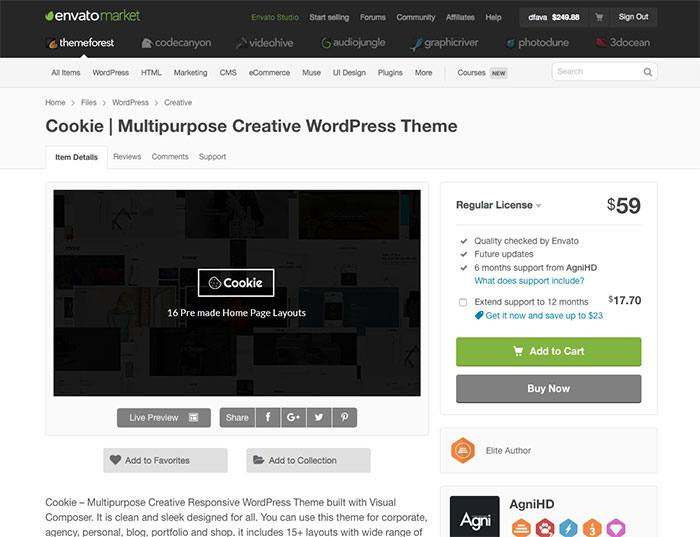Go to Files breadcrumb
This screenshot has width=700, height=537.
pyautogui.click(x=89, y=102)
